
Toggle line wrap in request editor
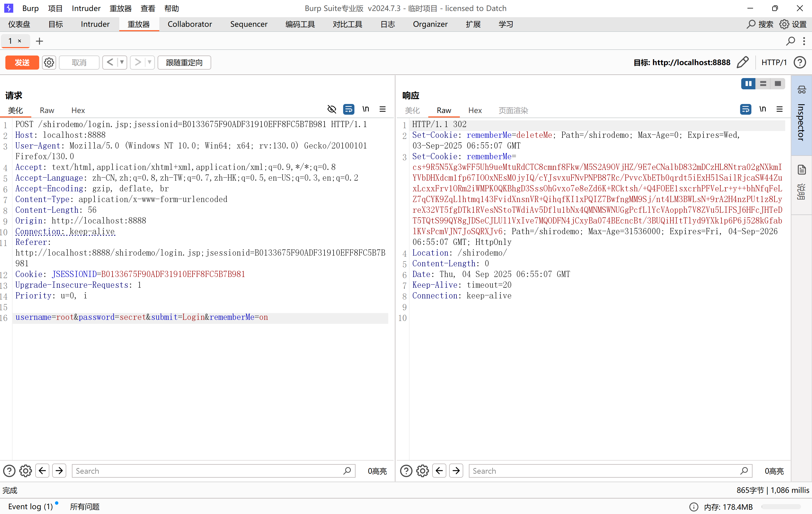tap(349, 109)
